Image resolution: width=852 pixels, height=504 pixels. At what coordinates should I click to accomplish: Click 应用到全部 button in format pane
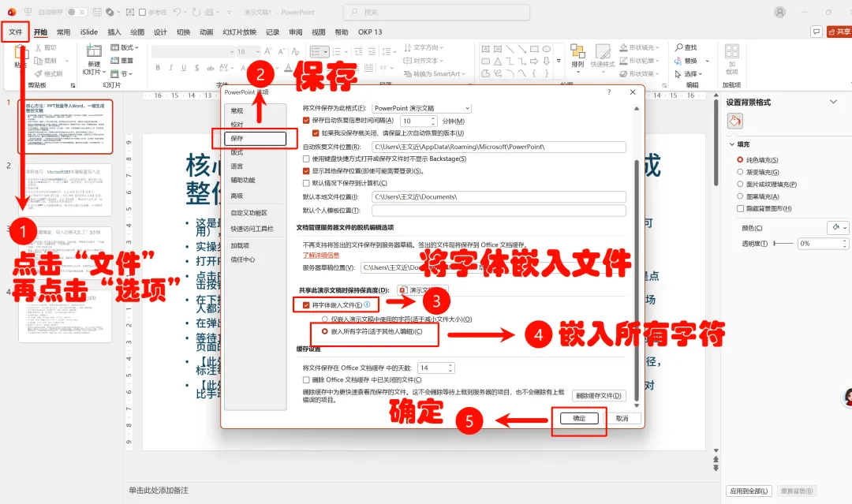(x=749, y=491)
